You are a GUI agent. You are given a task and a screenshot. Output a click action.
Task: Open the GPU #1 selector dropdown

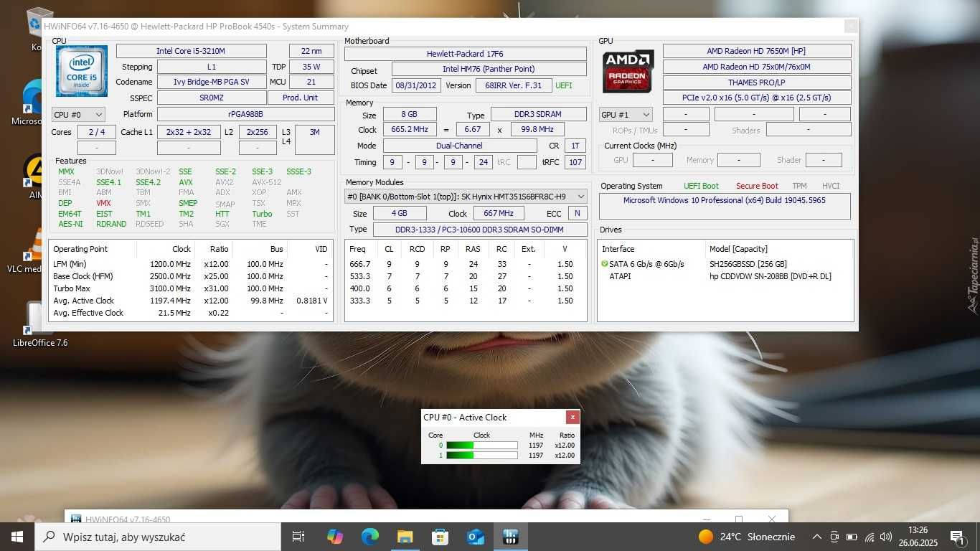626,115
